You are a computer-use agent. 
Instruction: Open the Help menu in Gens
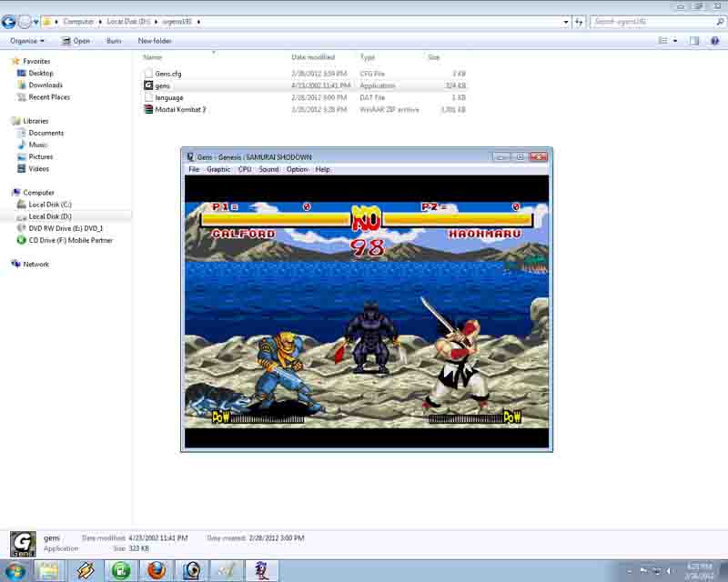323,169
